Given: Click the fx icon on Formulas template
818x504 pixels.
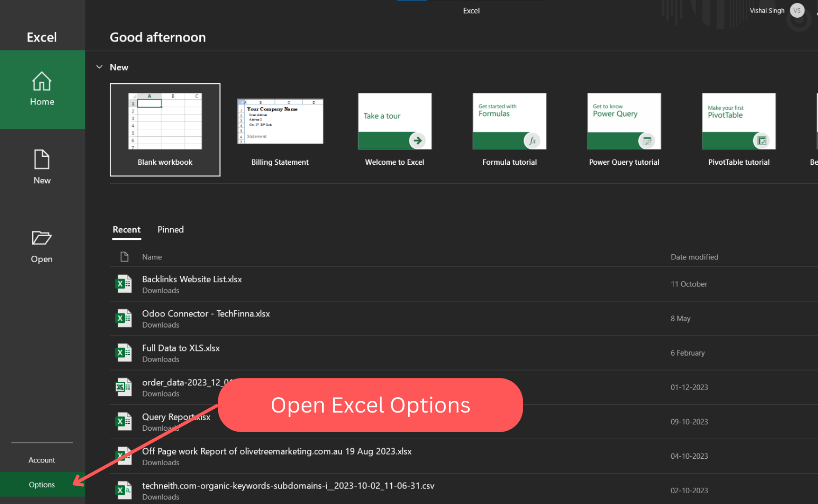Looking at the screenshot, I should point(532,140).
